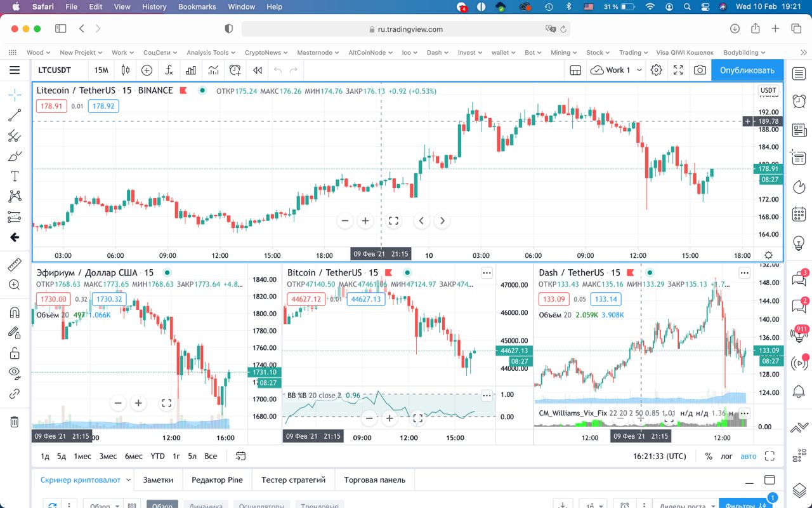This screenshot has height=508, width=812.
Task: Open Bitcoin chart three-dot menu
Action: pos(487,272)
